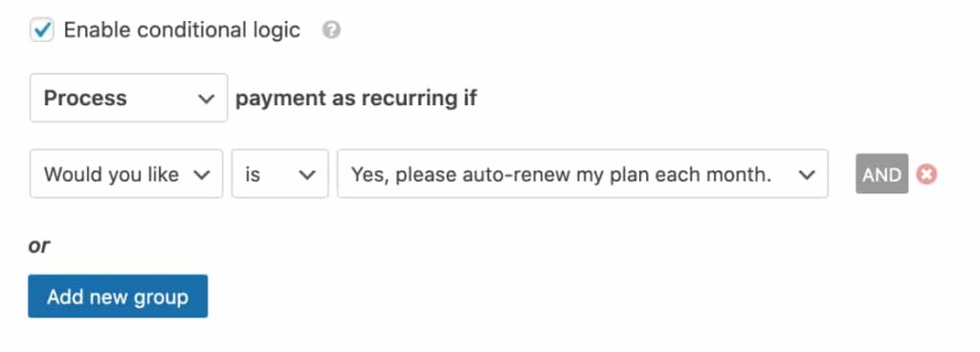Uncheck the Enable conditional logic checkbox
The width and height of the screenshot is (980, 352).
pos(42,30)
